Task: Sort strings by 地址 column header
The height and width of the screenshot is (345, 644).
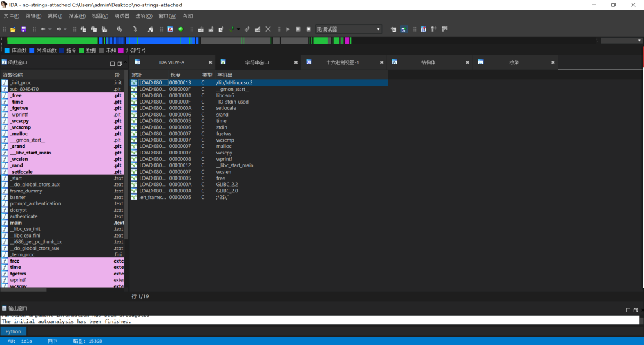Action: (149, 75)
